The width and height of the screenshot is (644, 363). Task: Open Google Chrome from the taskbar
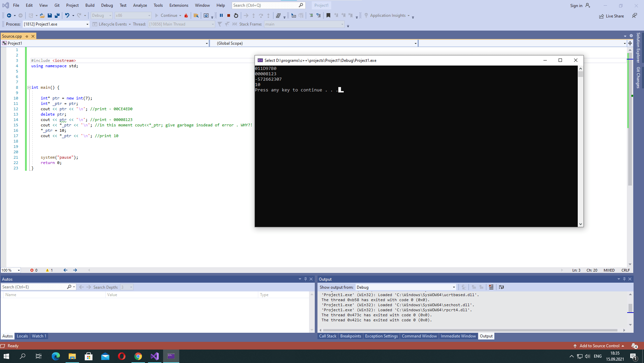pyautogui.click(x=138, y=356)
